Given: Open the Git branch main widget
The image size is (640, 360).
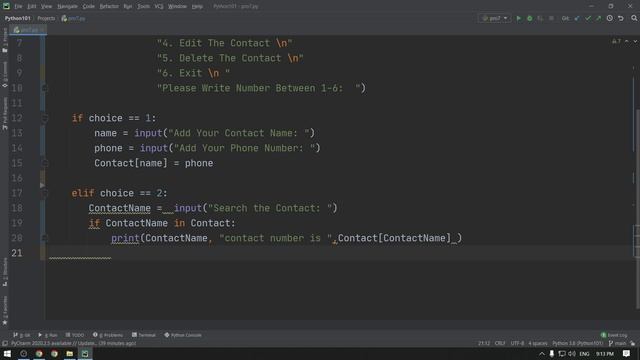Looking at the screenshot, I should (617, 344).
